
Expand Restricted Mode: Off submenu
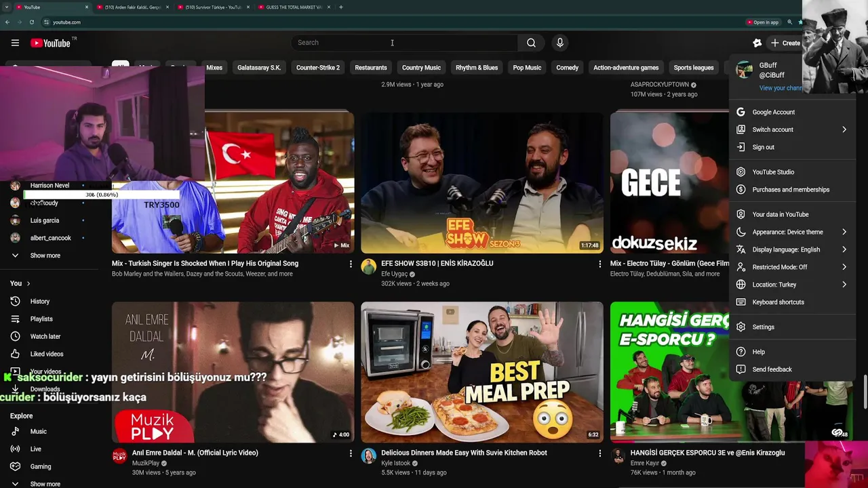(791, 267)
